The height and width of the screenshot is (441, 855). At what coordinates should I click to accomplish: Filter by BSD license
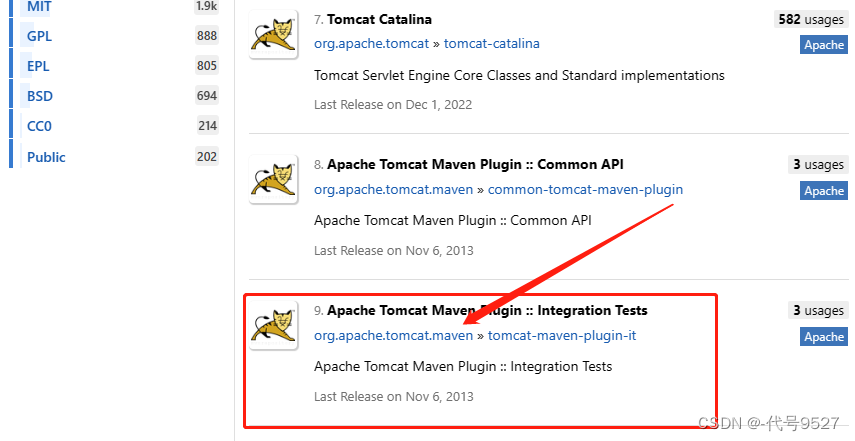(40, 96)
